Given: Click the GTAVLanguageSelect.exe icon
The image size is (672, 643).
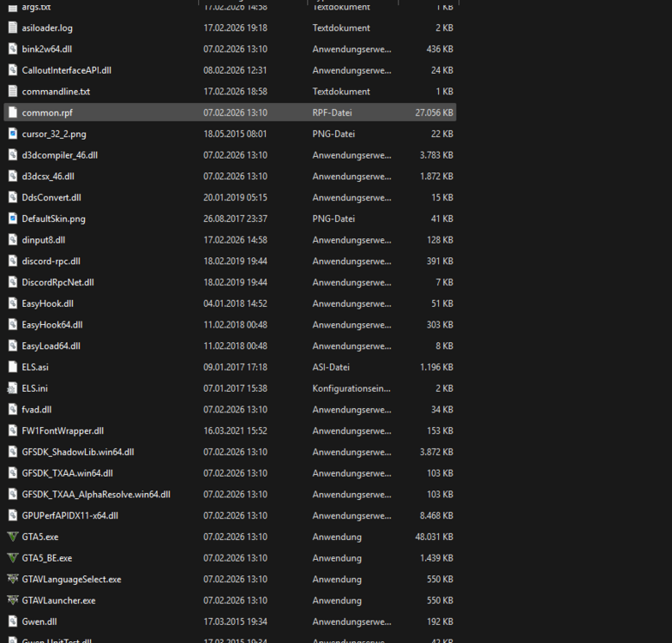Looking at the screenshot, I should 13,580.
